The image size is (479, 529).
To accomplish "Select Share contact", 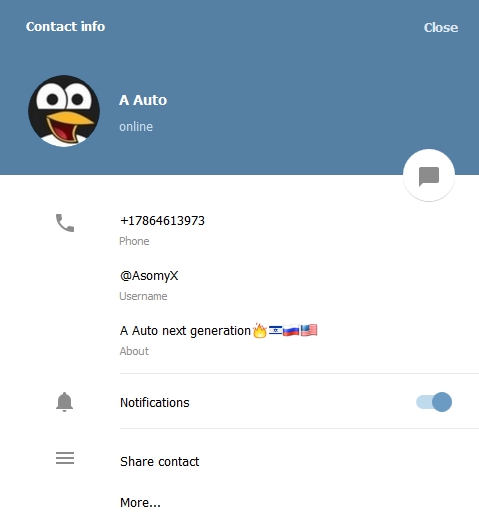I will pos(160,462).
